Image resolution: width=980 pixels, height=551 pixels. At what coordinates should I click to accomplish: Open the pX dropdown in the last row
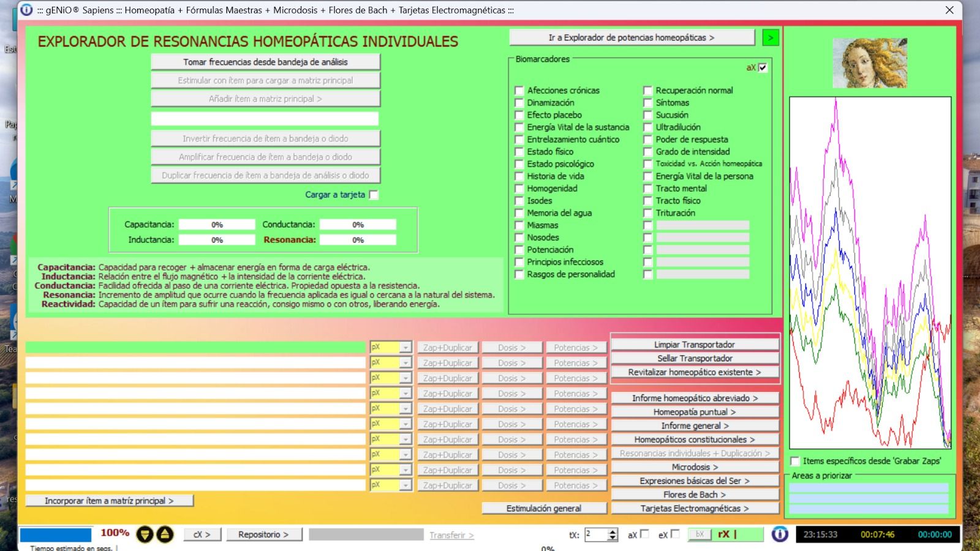point(405,485)
